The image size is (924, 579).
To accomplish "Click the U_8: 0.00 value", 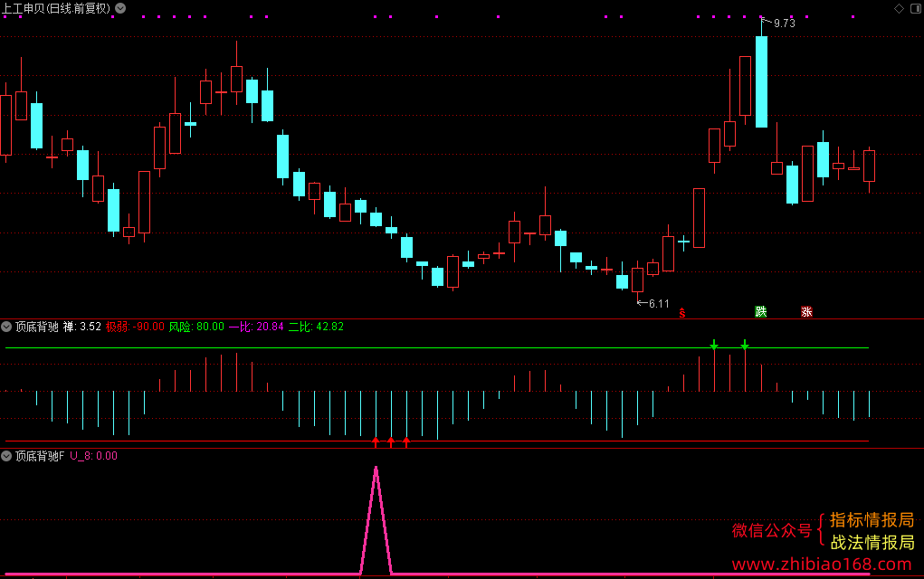I will pos(94,456).
